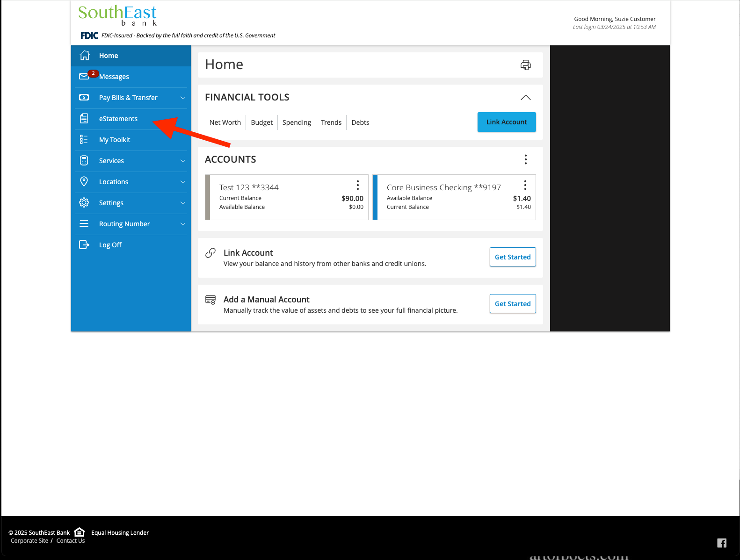Open the Facebook icon in footer
This screenshot has width=740, height=560.
click(722, 543)
